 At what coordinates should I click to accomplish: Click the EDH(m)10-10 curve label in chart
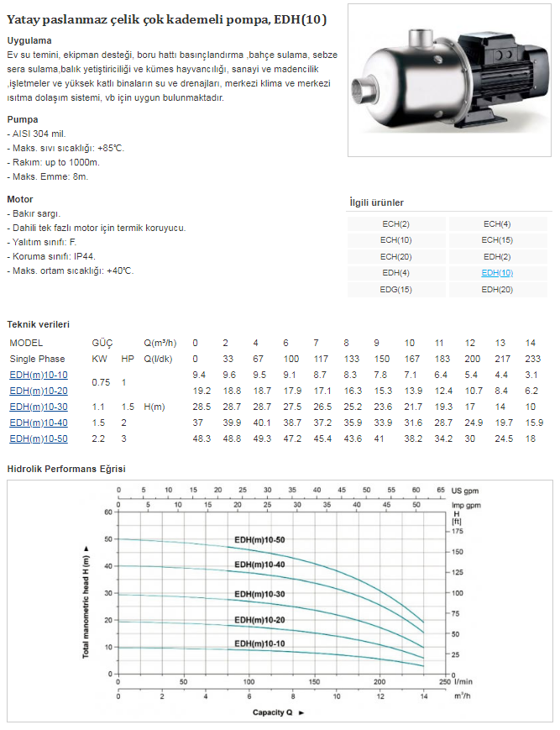coord(259,643)
